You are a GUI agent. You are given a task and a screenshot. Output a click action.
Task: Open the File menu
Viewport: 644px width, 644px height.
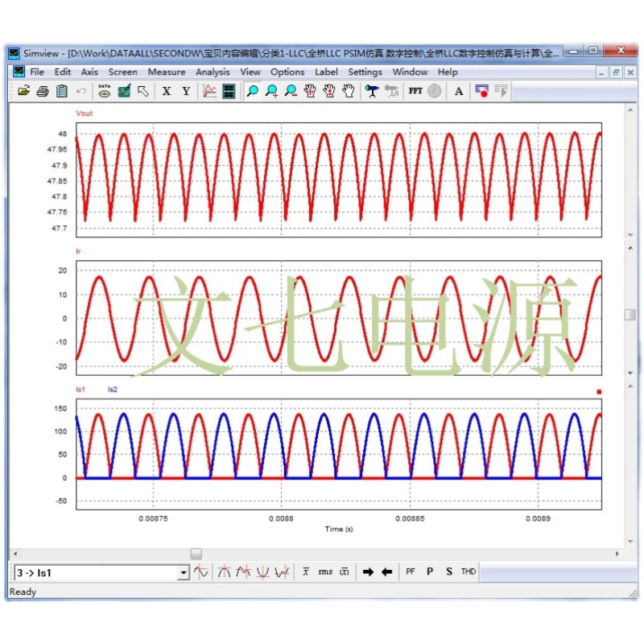(x=37, y=72)
